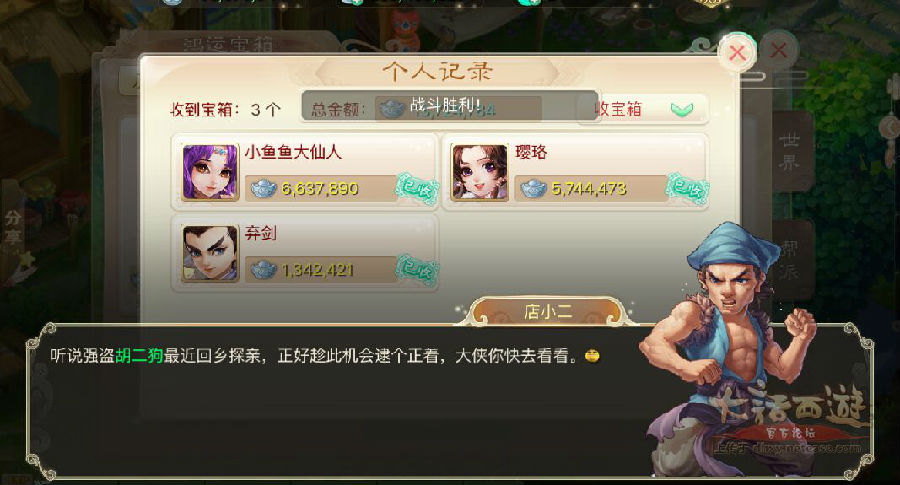
Task: Switch to the 帮派 chat tab
Action: click(792, 260)
